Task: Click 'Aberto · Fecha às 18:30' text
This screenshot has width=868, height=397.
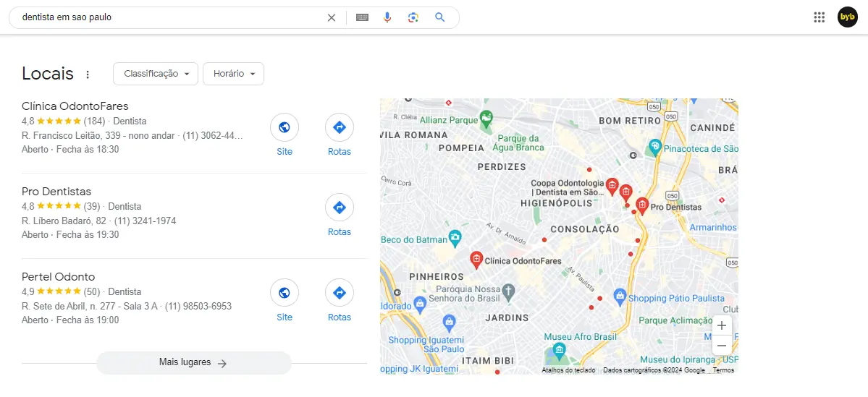Action: (x=70, y=149)
